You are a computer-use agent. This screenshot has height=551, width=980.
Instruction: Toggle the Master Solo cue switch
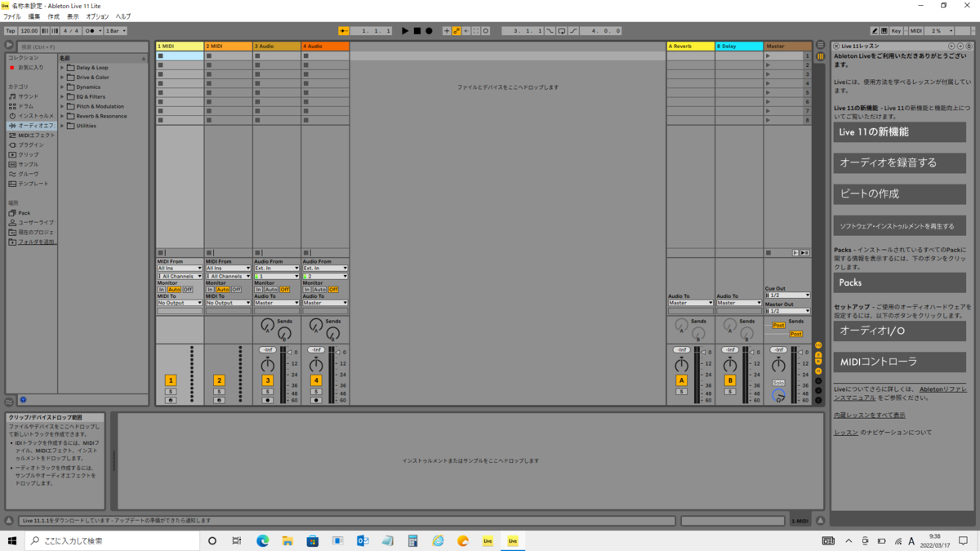click(x=778, y=383)
